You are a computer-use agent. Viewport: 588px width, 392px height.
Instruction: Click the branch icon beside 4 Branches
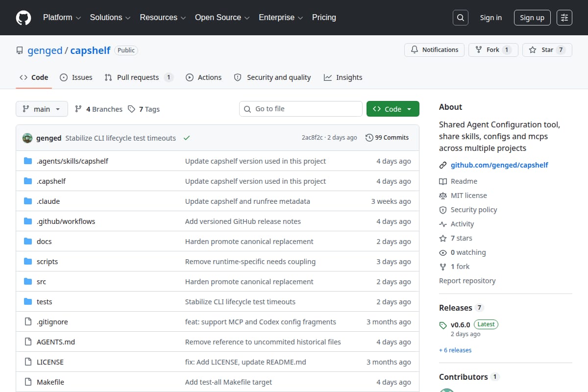(x=78, y=109)
